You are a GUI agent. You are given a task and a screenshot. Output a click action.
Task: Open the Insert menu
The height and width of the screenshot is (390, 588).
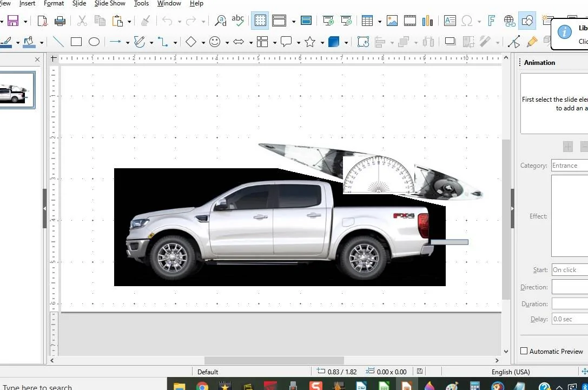tap(28, 3)
